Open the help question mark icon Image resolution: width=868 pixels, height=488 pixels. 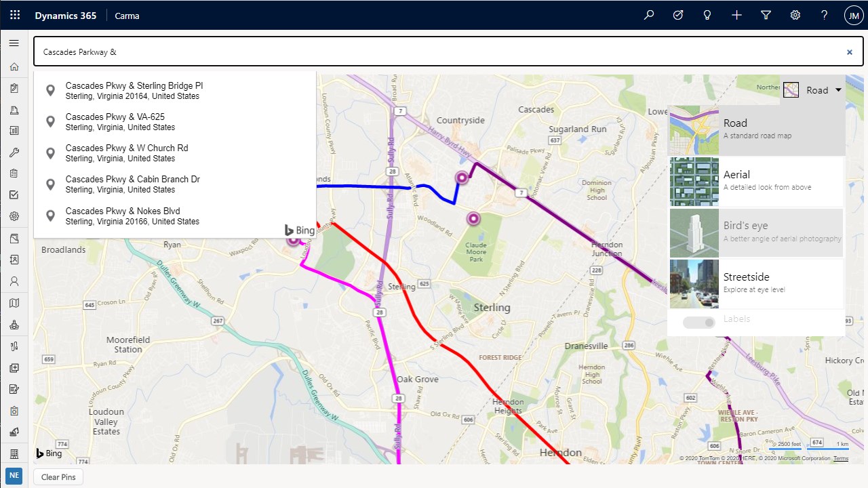click(x=825, y=15)
